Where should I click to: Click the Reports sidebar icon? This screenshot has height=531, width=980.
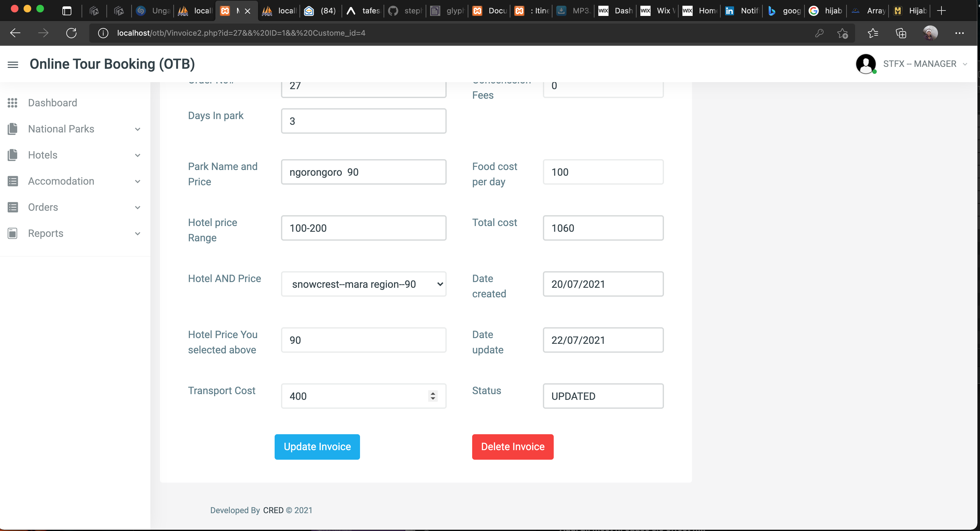(x=12, y=233)
